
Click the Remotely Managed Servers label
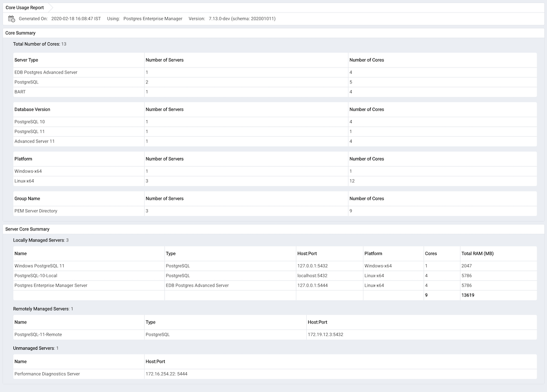click(41, 309)
